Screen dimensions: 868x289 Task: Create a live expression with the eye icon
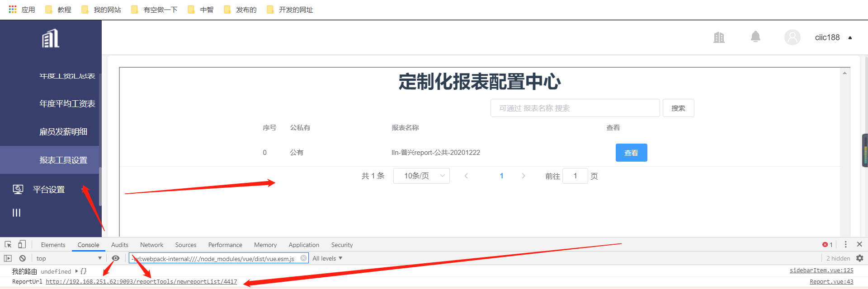pos(116,258)
